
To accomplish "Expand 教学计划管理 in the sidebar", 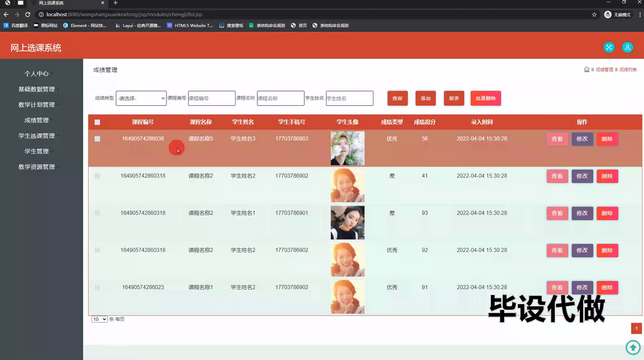I will click(37, 105).
